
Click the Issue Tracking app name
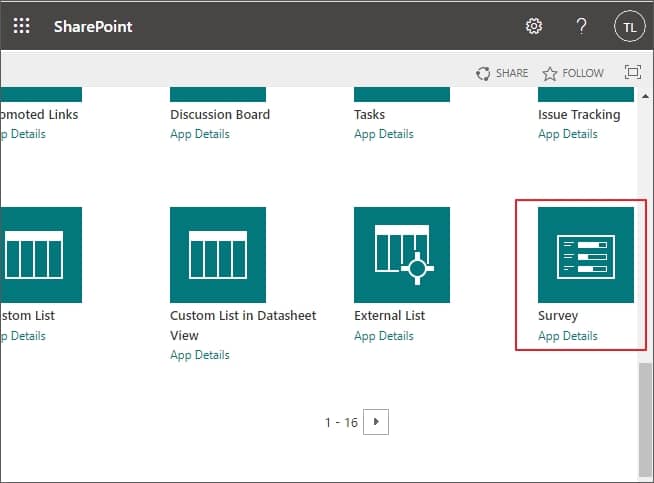tap(579, 115)
